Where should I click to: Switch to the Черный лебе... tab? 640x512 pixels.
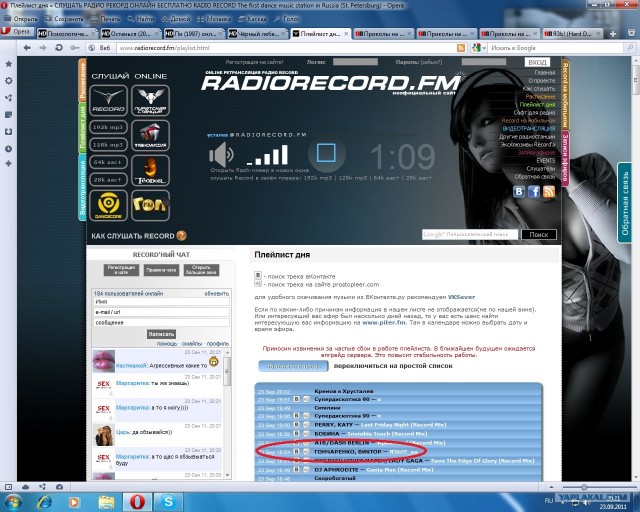[258, 34]
